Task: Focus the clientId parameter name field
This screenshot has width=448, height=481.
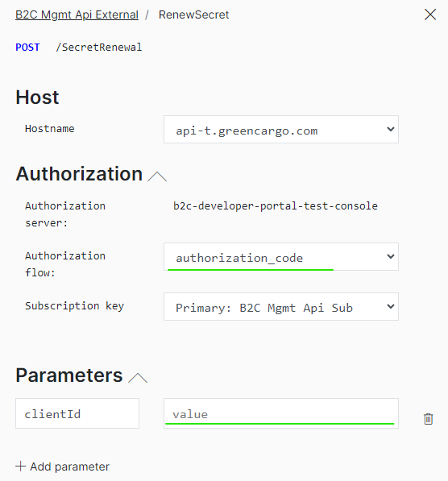Action: (x=77, y=413)
